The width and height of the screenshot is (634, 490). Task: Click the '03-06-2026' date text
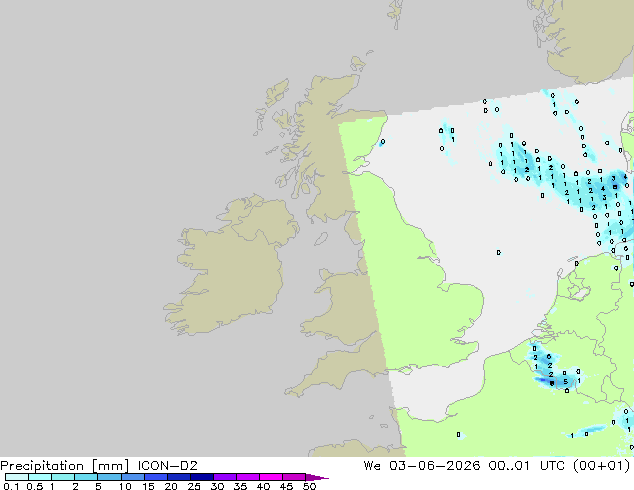point(434,466)
